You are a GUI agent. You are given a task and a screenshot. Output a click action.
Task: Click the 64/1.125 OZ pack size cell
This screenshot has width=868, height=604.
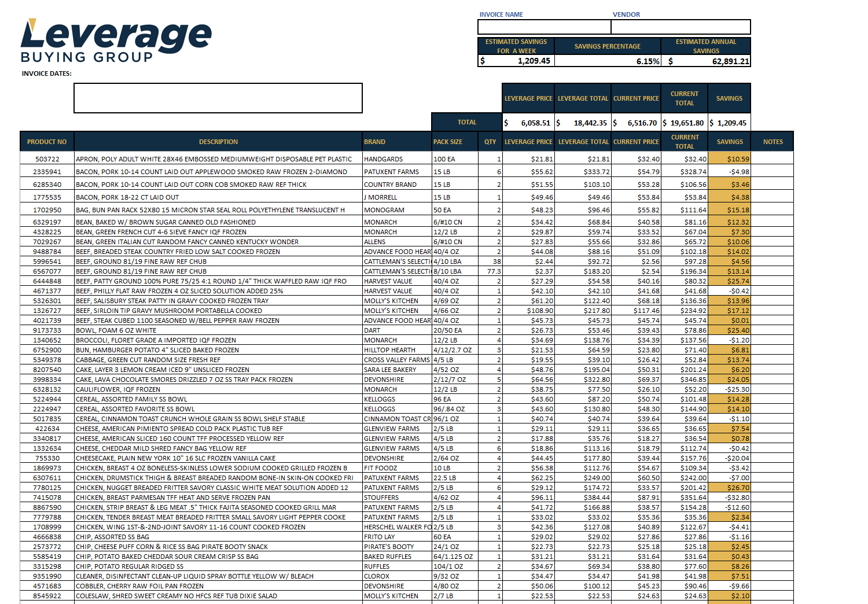(x=455, y=557)
